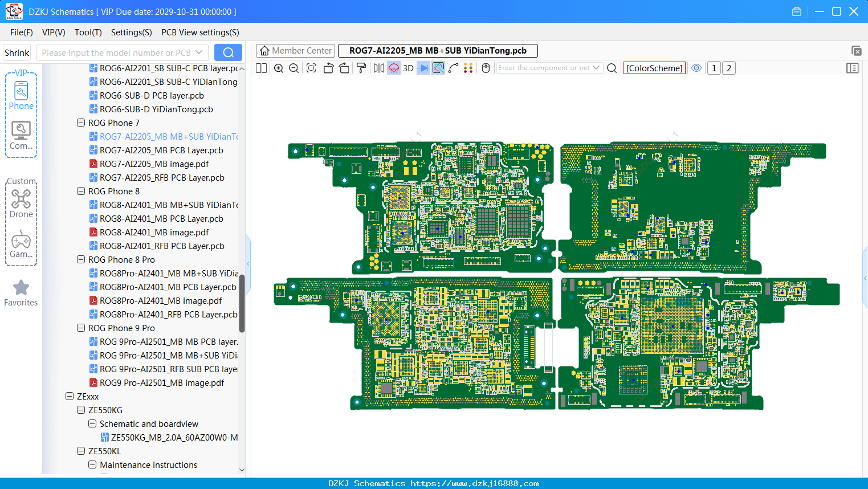Open the Phone category in the VIP sidebar
868x489 pixels.
tap(21, 95)
